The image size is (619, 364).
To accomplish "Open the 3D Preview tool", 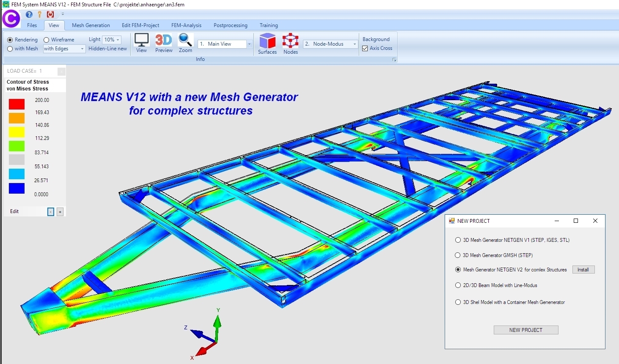I will (x=164, y=43).
